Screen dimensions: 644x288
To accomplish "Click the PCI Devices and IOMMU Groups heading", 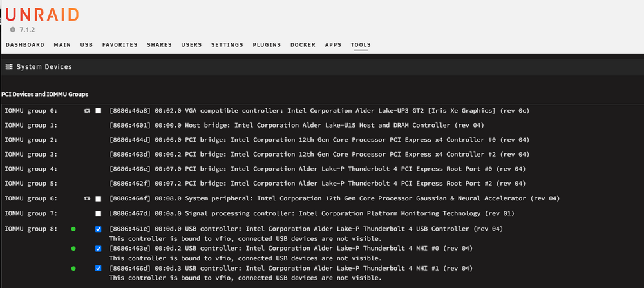I will click(45, 95).
